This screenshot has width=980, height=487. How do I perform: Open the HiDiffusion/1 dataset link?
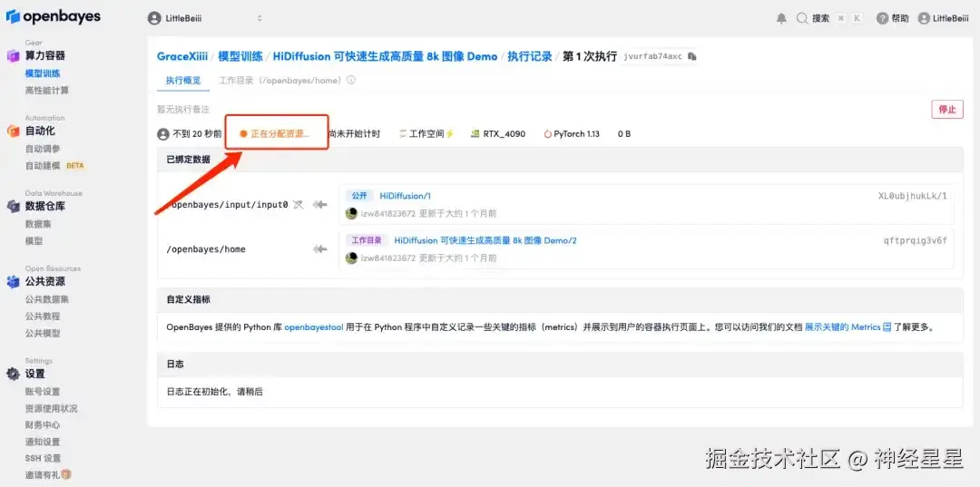click(406, 195)
